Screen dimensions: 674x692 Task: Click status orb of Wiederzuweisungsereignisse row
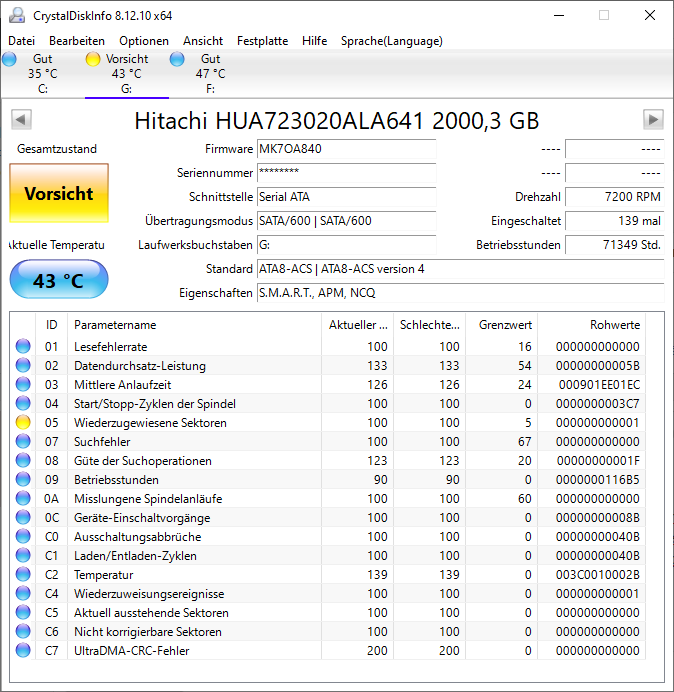(x=23, y=594)
